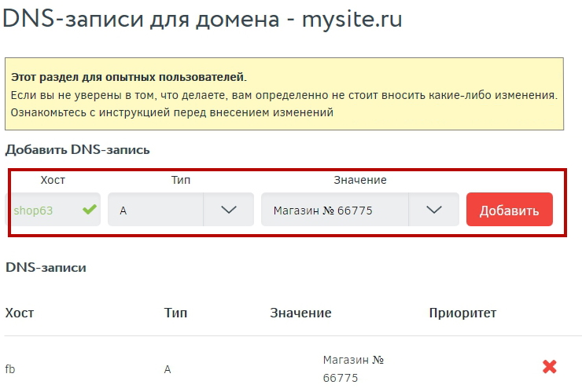Click the green checkmark in the host field
582x392 pixels.
pos(90,210)
